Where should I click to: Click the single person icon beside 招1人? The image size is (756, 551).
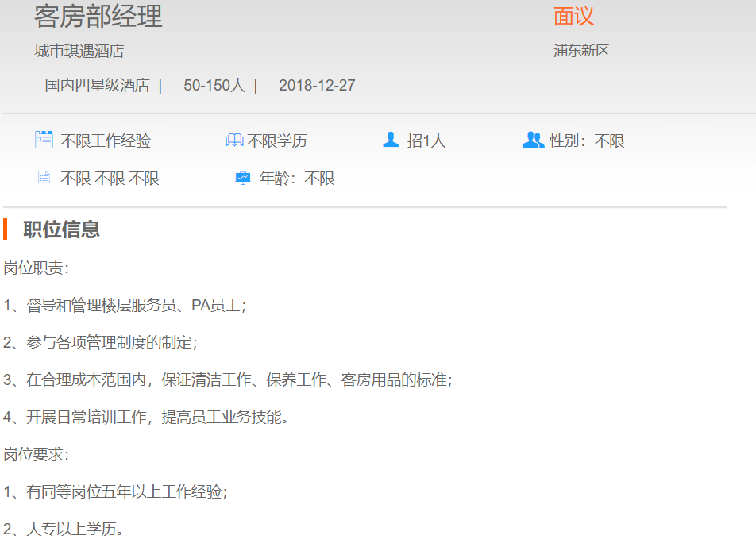[391, 140]
